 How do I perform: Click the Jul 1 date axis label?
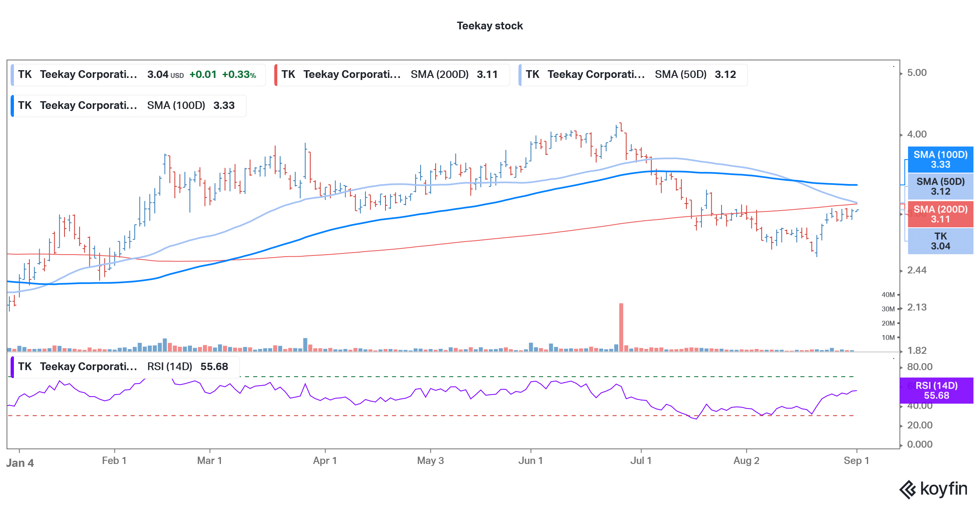click(641, 461)
